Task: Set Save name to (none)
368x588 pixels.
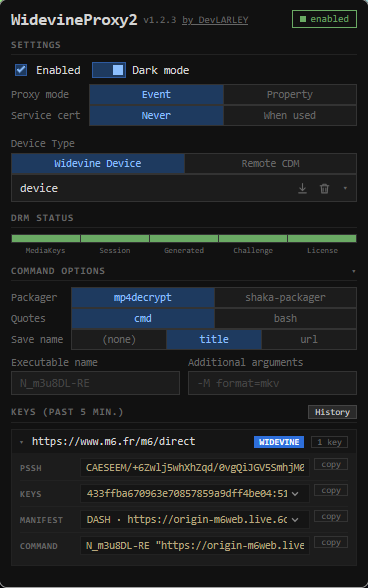Action: pos(119,339)
